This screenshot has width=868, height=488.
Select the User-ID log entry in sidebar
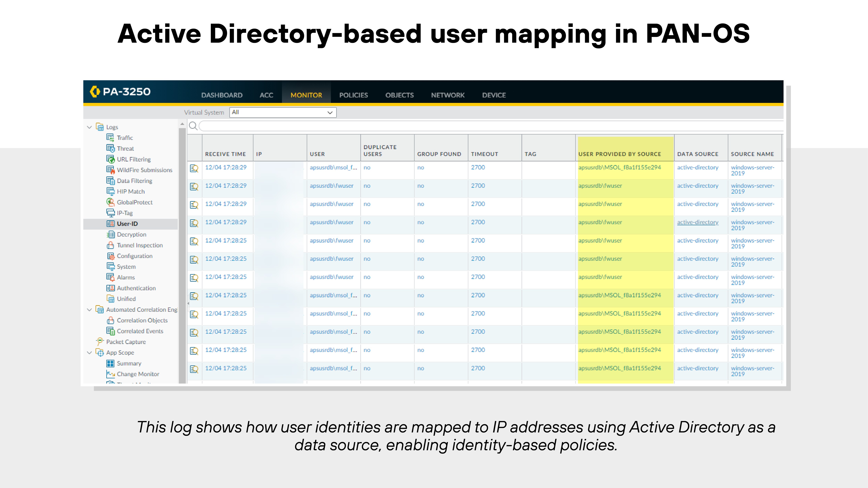(127, 223)
